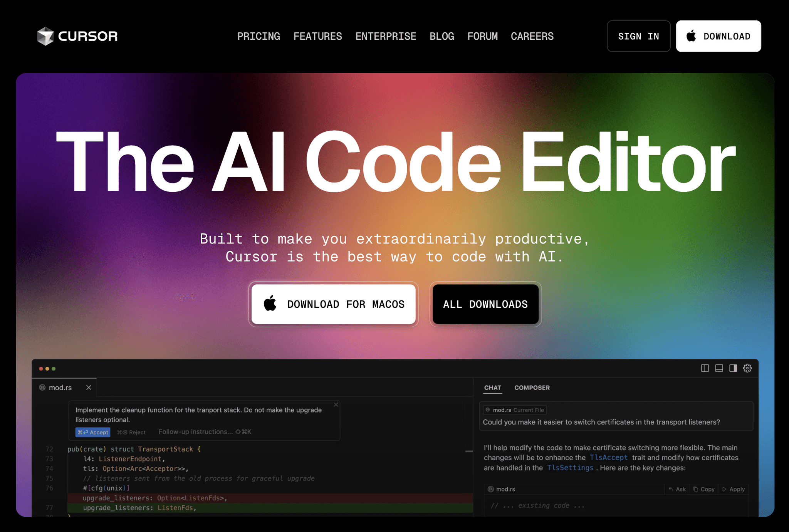Close the mod.rs editor tab

pos(89,388)
